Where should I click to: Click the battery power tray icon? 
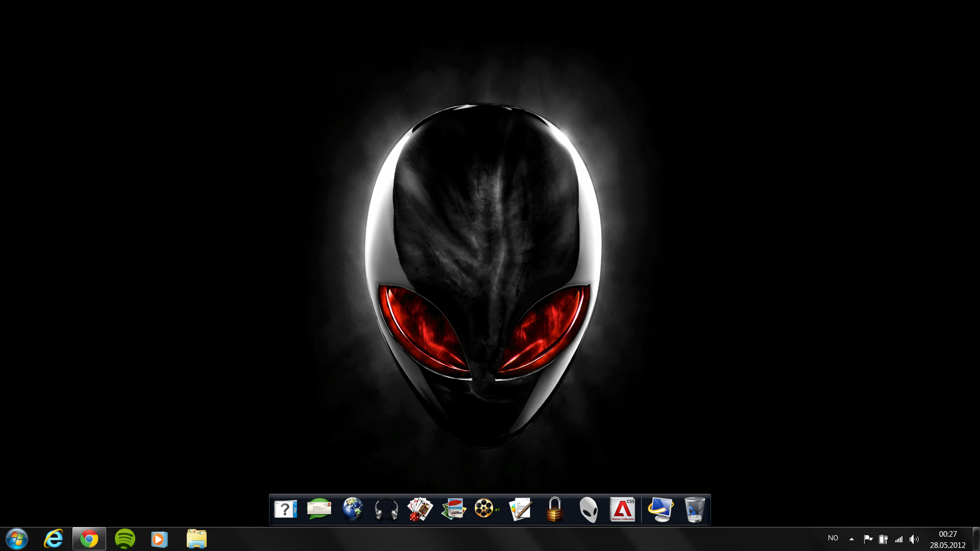(x=884, y=539)
